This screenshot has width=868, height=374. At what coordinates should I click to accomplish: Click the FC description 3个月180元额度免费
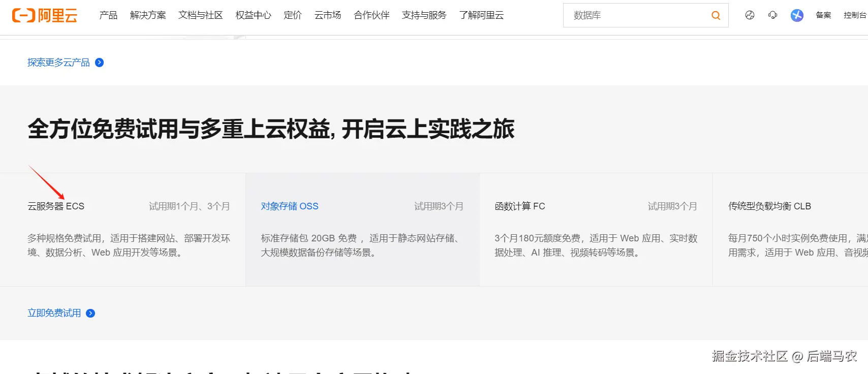(x=596, y=245)
